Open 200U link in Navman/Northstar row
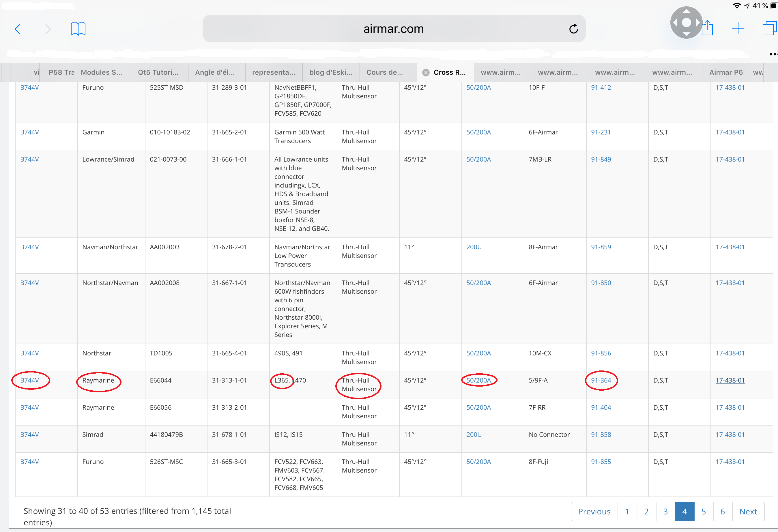The width and height of the screenshot is (778, 532). 474,247
